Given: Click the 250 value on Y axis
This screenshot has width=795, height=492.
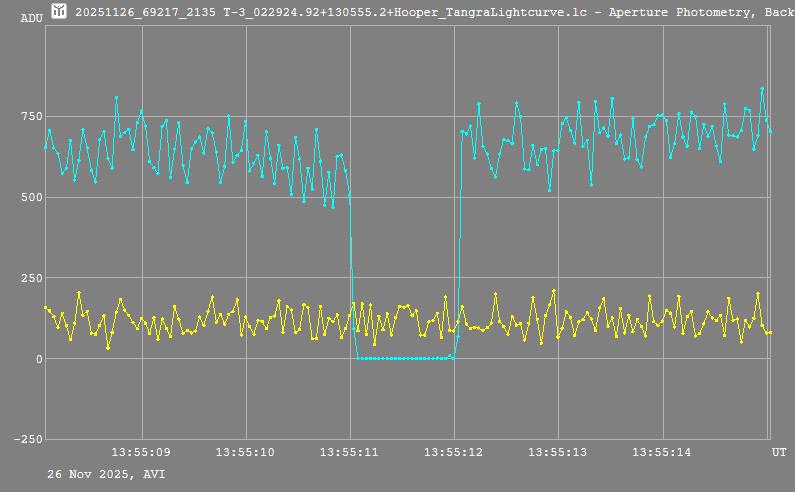Looking at the screenshot, I should (31, 278).
